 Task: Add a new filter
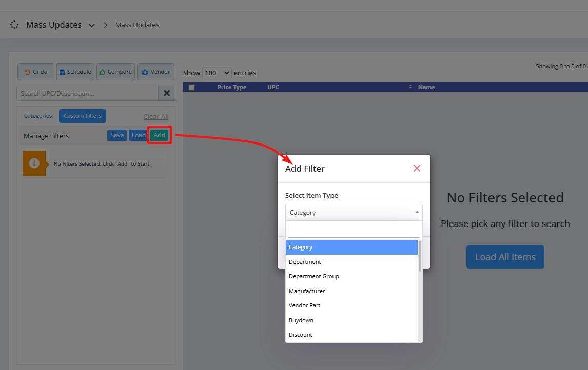pos(160,135)
